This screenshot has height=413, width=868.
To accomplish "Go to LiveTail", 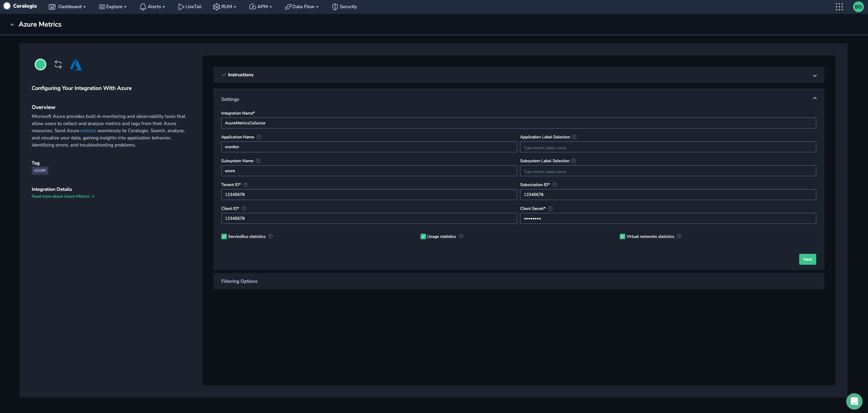I will tap(190, 6).
